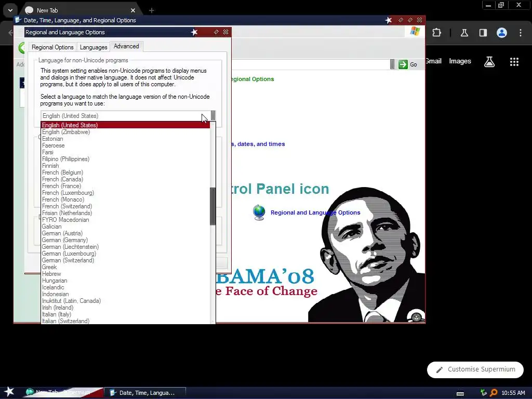Open the browser three-dot menu
The image size is (532, 399).
pos(521,33)
